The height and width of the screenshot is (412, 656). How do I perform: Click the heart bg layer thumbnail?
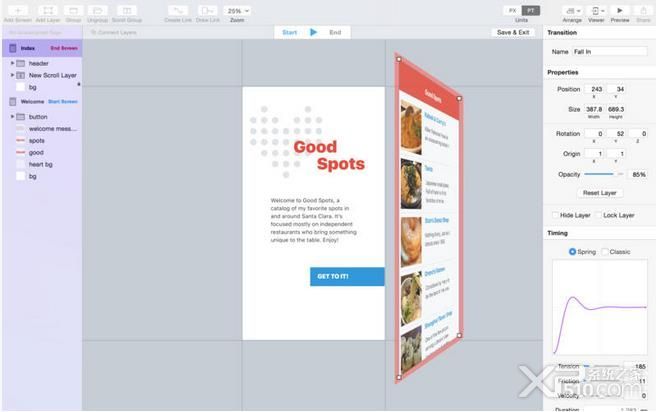point(20,164)
